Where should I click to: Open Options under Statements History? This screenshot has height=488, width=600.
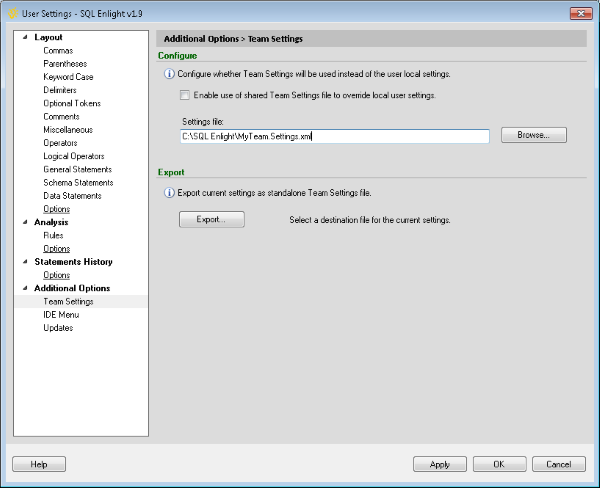[57, 275]
